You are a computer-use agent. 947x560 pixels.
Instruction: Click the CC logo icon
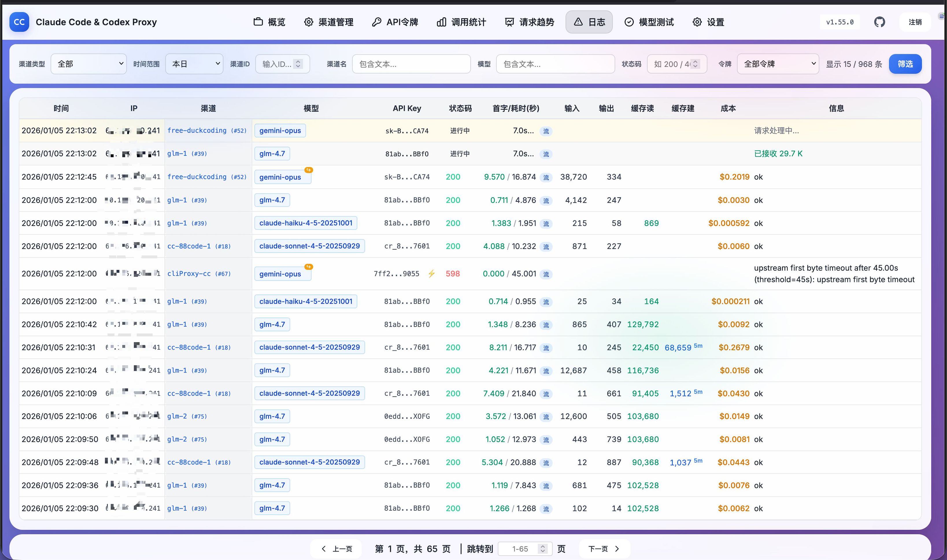(19, 22)
